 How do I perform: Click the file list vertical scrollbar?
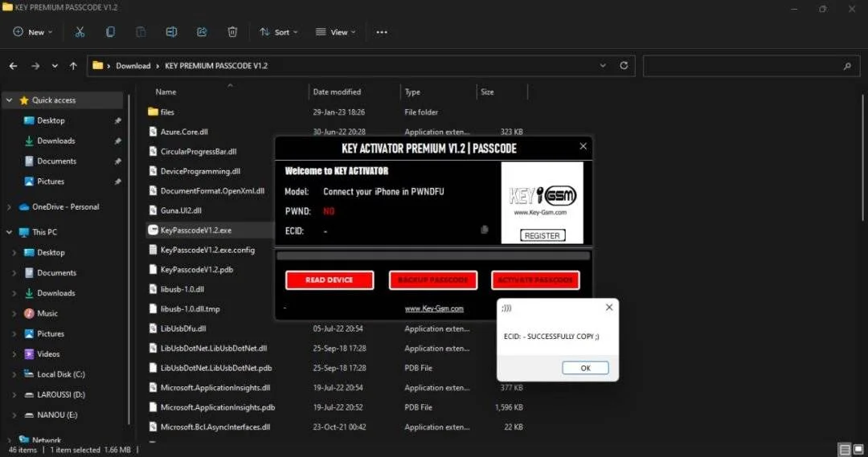(x=863, y=157)
